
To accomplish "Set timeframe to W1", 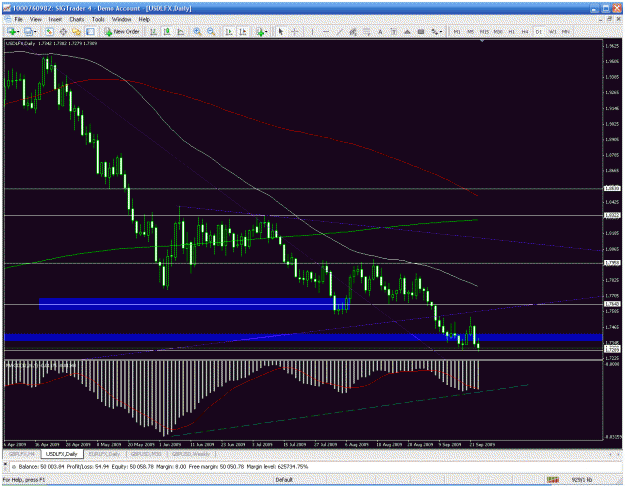I will point(552,31).
